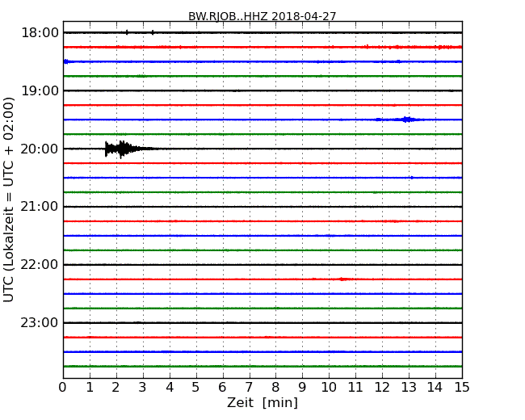Click the 23:00 time label
Image resolution: width=525 pixels, height=420 pixels.
[x=40, y=323]
